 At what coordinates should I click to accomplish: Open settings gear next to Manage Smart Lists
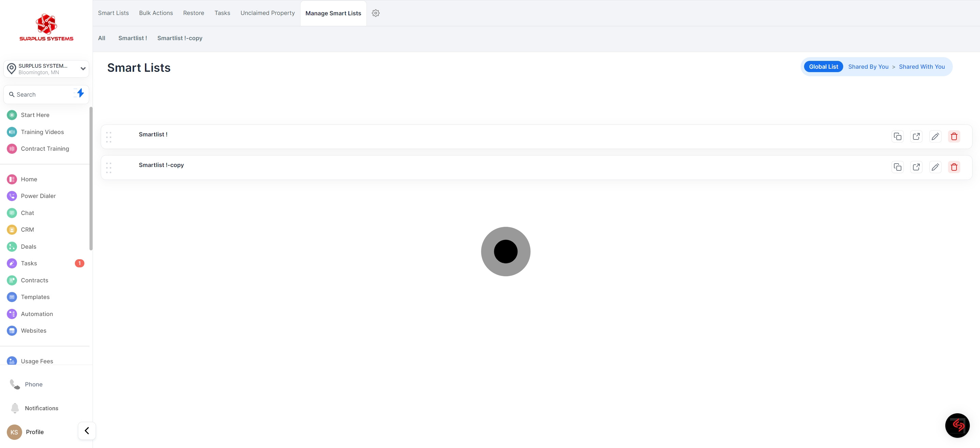point(375,13)
